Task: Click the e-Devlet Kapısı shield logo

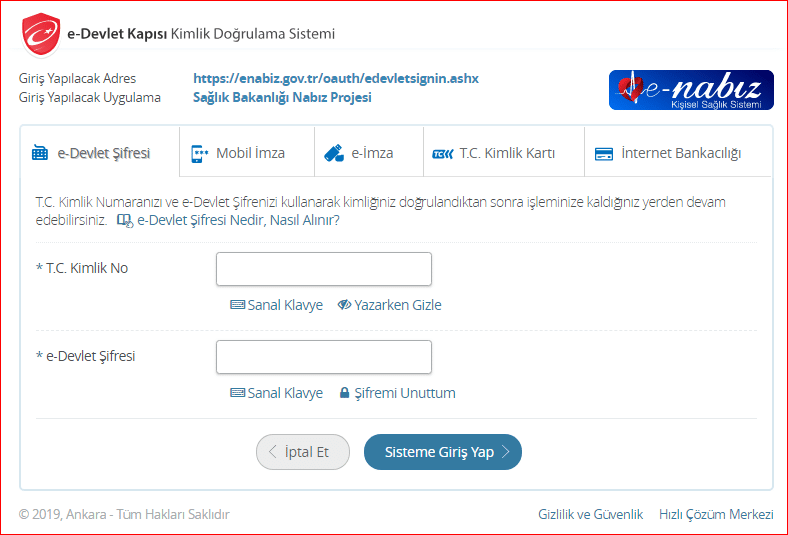Action: tap(41, 34)
